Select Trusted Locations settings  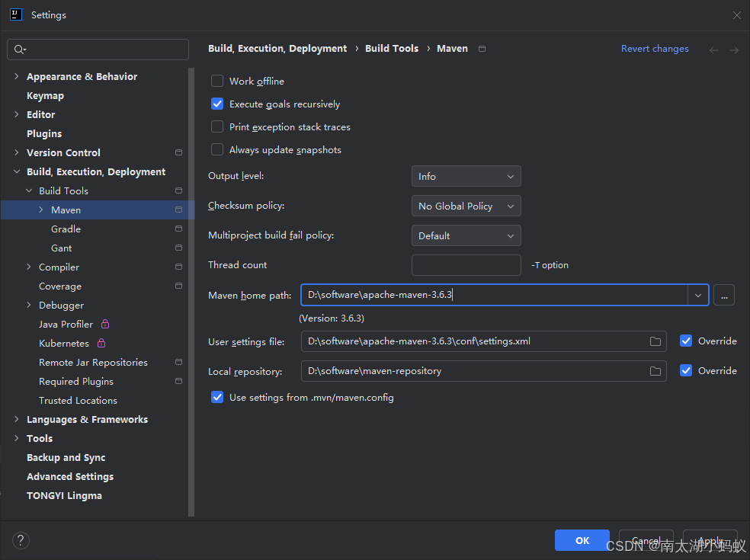pyautogui.click(x=78, y=400)
